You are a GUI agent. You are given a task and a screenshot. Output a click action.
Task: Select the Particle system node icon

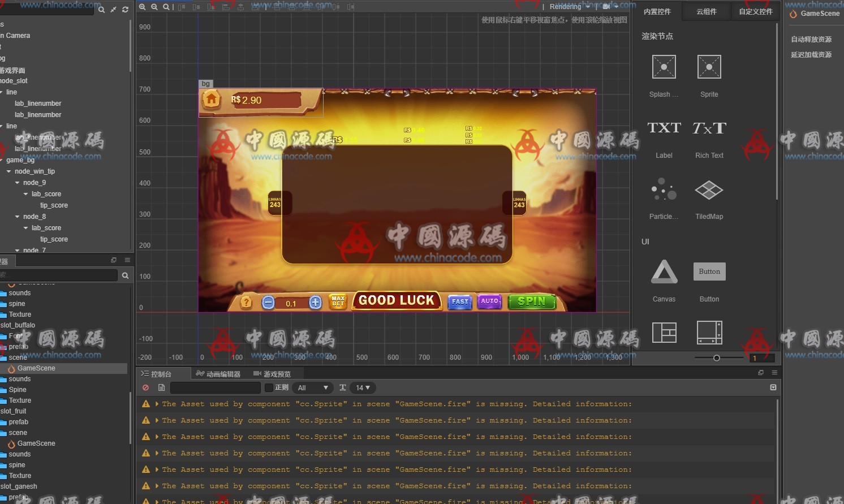coord(664,190)
